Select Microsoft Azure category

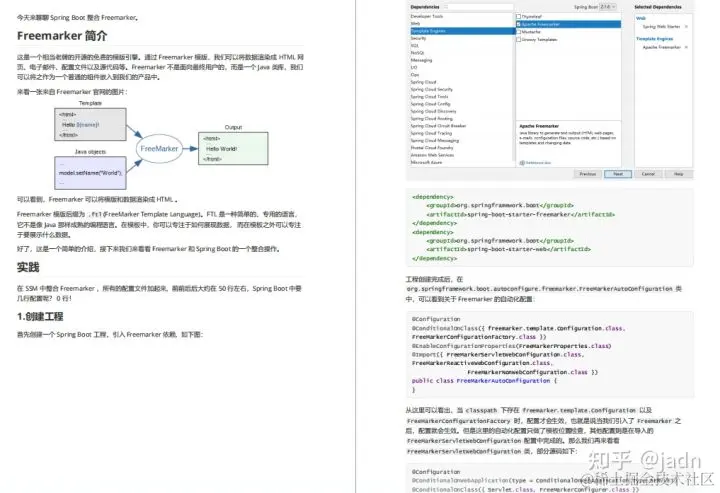pyautogui.click(x=426, y=162)
